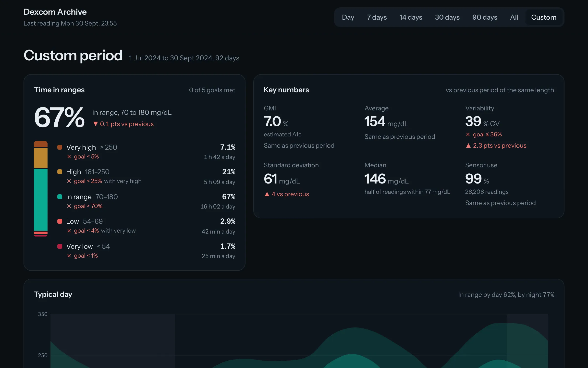Click the X icon beside goal < 25%
The width and height of the screenshot is (588, 368).
coord(69,181)
